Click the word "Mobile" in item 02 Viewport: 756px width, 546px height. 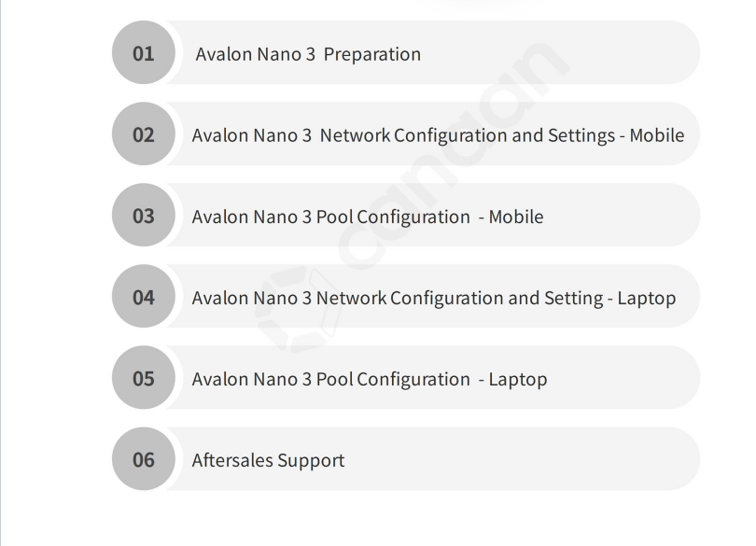(656, 135)
